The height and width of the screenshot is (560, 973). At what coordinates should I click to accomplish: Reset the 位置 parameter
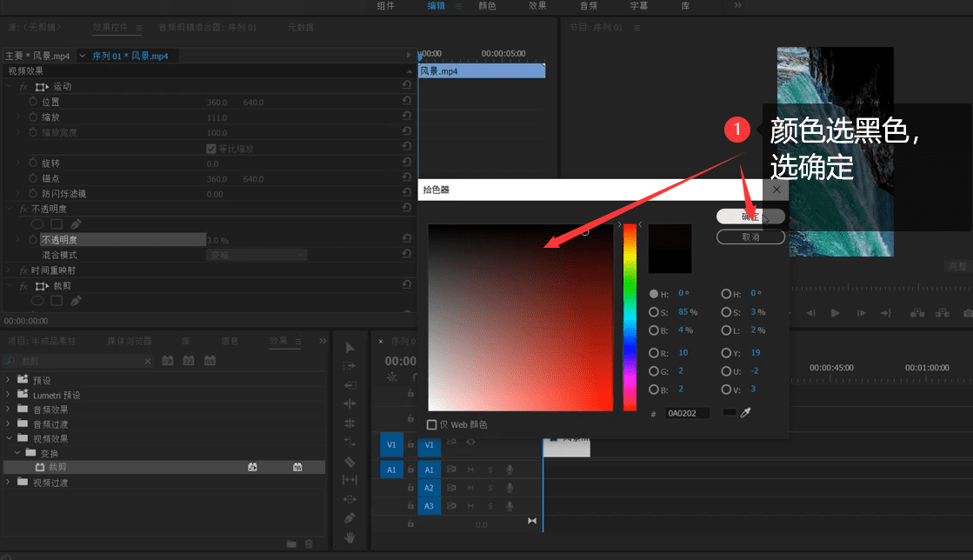(x=406, y=101)
